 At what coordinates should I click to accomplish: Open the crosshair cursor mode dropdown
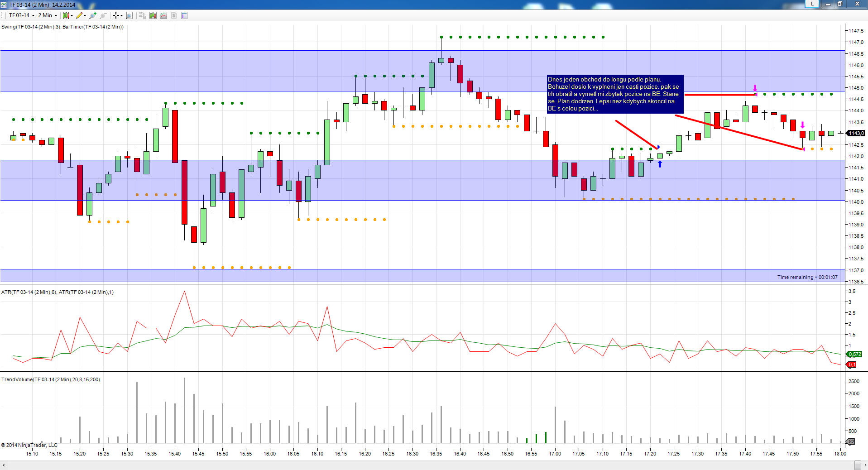coord(118,15)
